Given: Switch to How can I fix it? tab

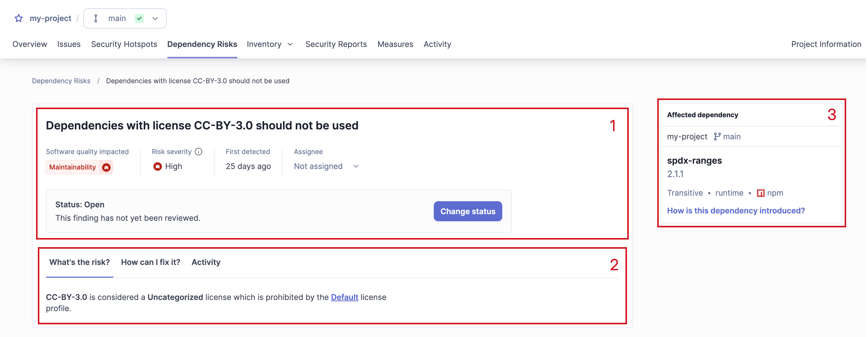Looking at the screenshot, I should (x=151, y=262).
